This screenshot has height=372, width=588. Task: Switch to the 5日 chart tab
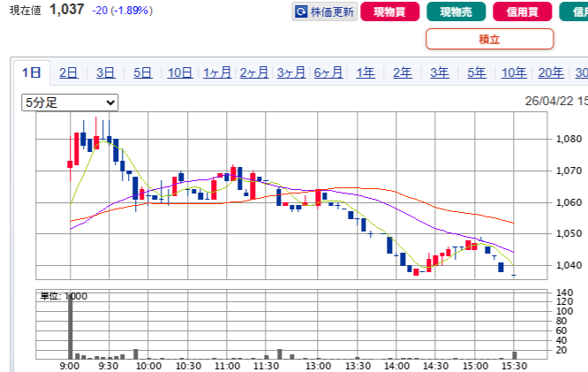142,72
